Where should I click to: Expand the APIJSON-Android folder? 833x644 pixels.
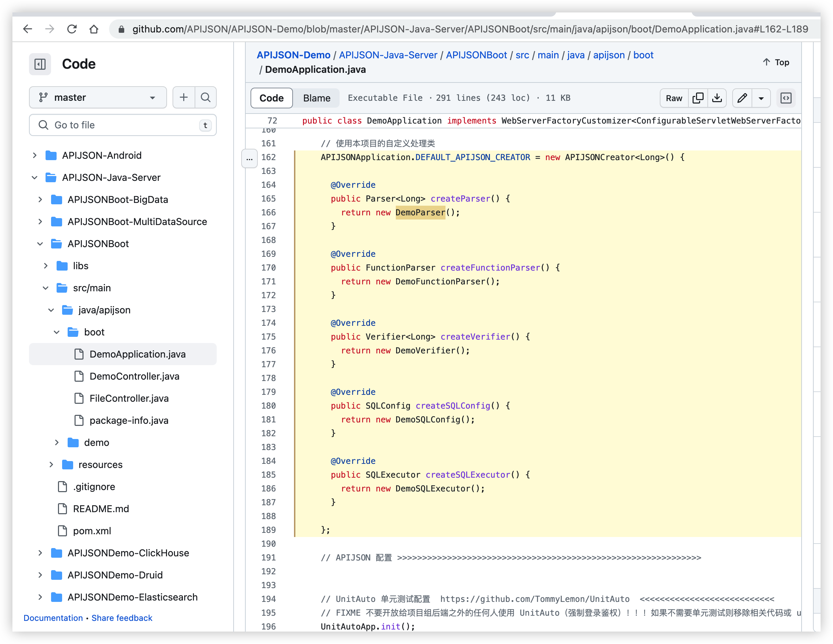(x=35, y=155)
